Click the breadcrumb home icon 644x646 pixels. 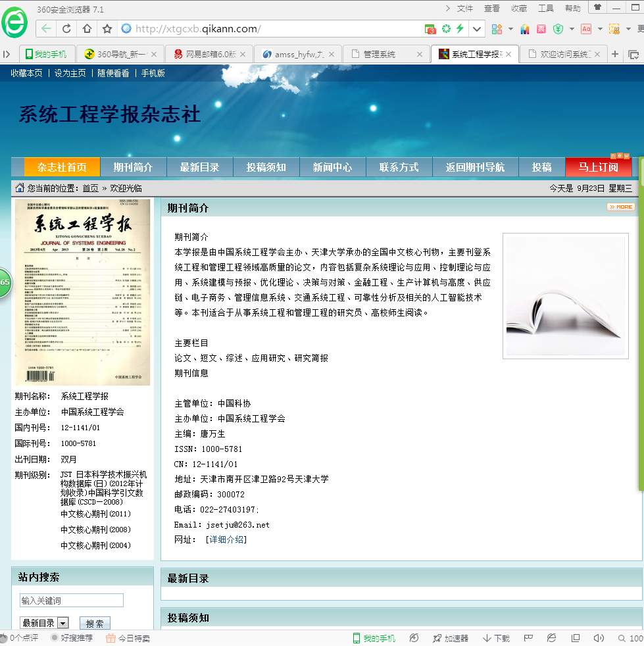[x=19, y=188]
